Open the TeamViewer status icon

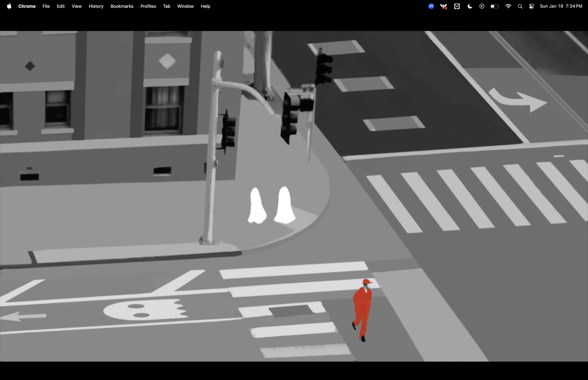click(x=457, y=6)
